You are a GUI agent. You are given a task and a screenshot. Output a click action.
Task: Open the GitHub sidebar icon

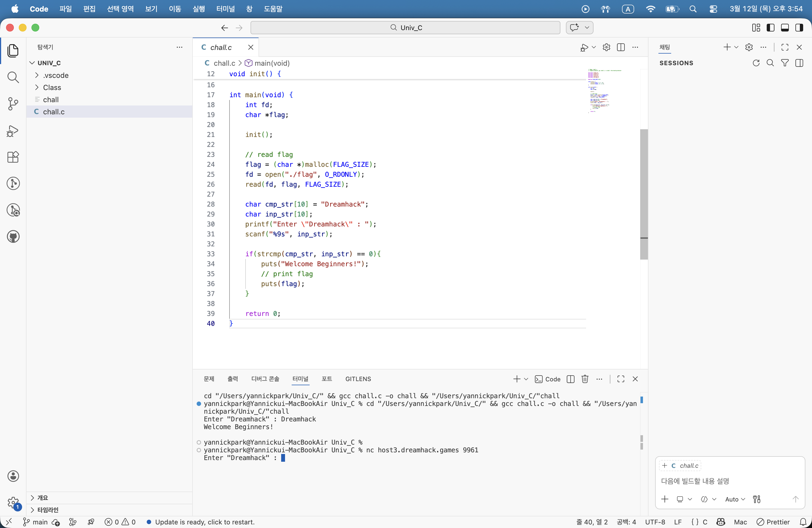[13, 237]
